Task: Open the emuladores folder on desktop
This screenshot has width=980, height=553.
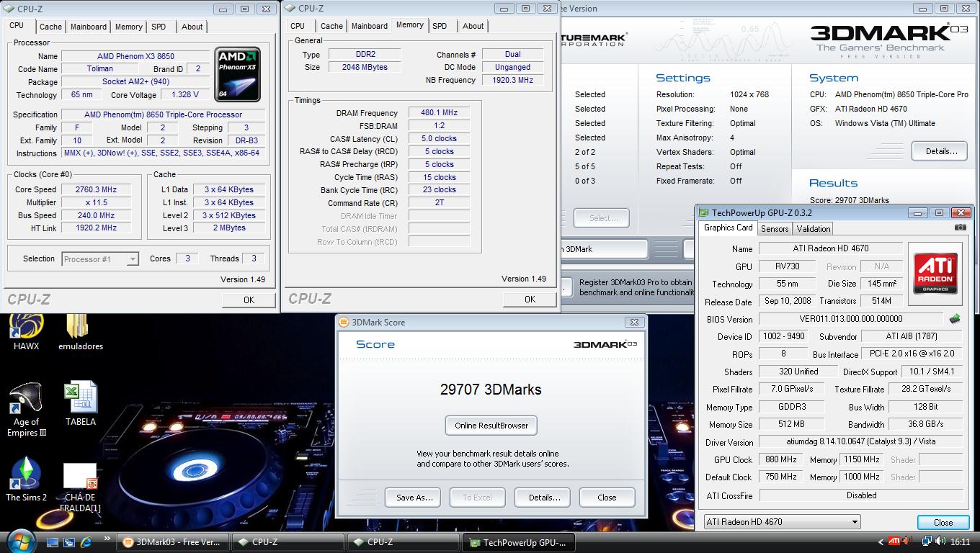Action: click(x=80, y=333)
